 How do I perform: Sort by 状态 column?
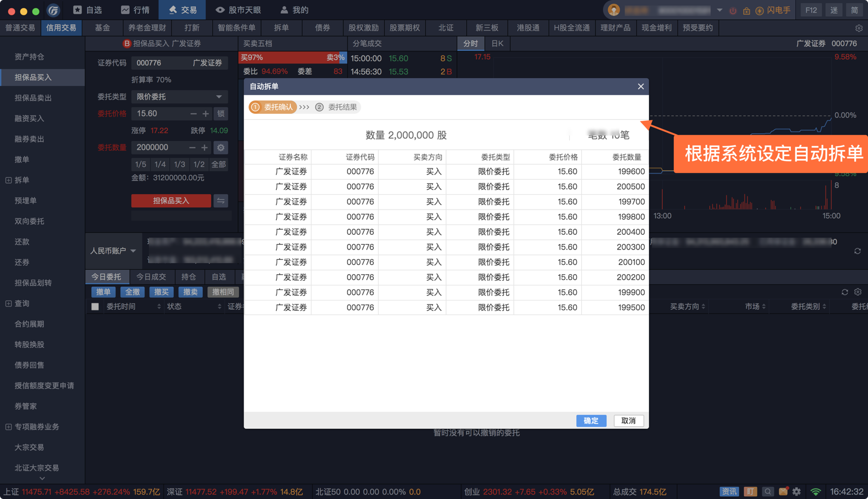[x=194, y=306]
